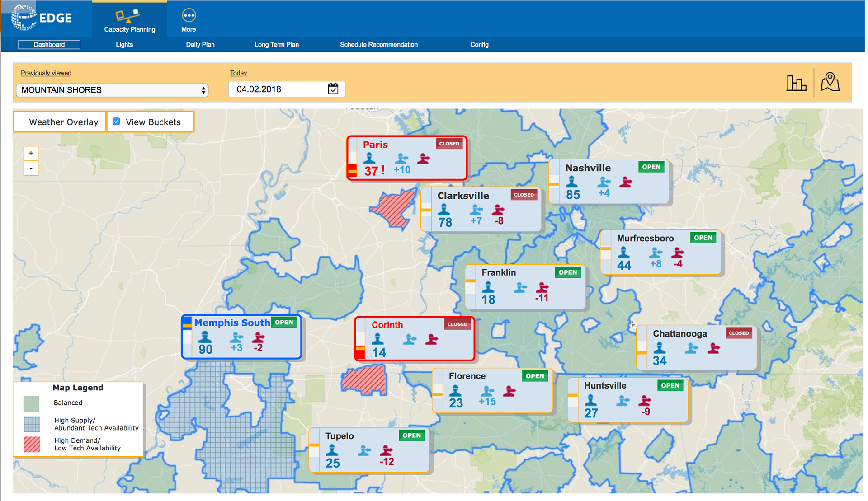
Task: Open the Long Term Plan tab
Action: [x=277, y=44]
